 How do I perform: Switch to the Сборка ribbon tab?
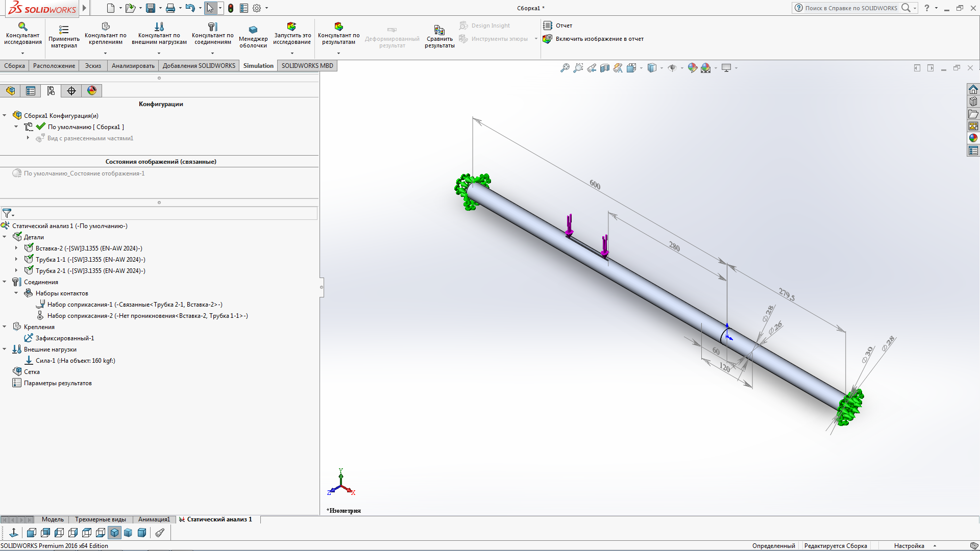[x=15, y=65]
